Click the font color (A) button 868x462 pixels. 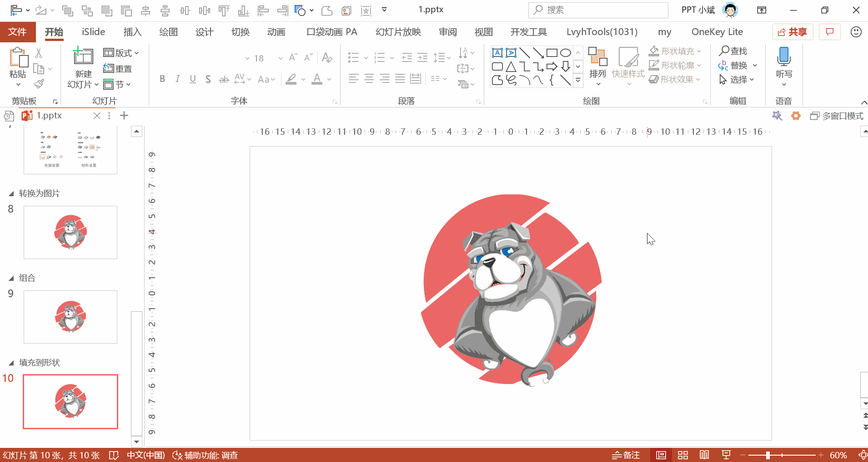(317, 79)
